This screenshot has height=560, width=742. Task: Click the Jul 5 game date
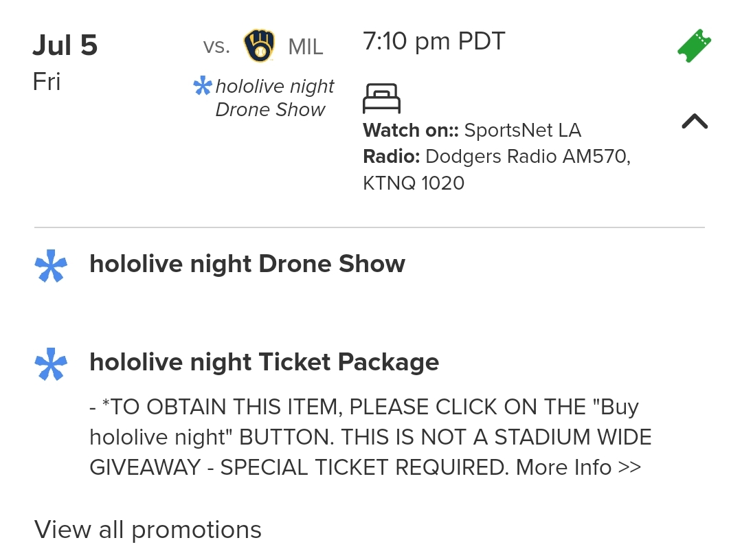coord(65,46)
